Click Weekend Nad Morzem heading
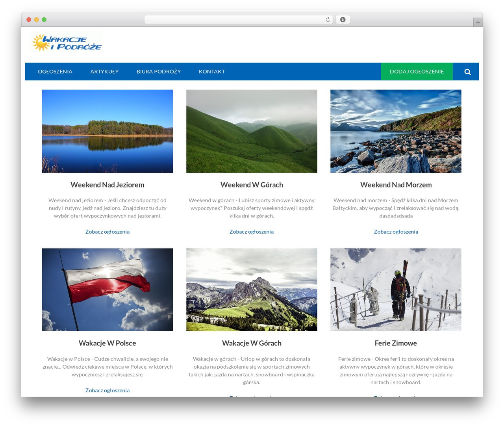This screenshot has height=427, width=504. [x=396, y=185]
